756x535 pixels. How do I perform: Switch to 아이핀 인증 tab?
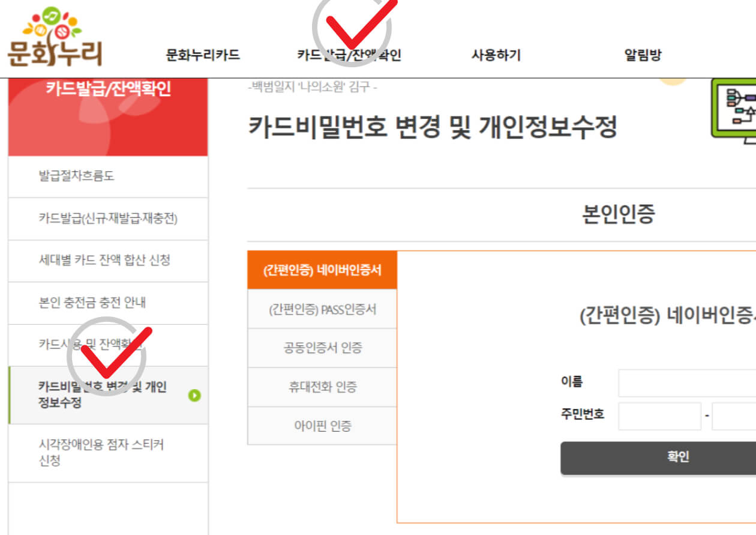(322, 426)
